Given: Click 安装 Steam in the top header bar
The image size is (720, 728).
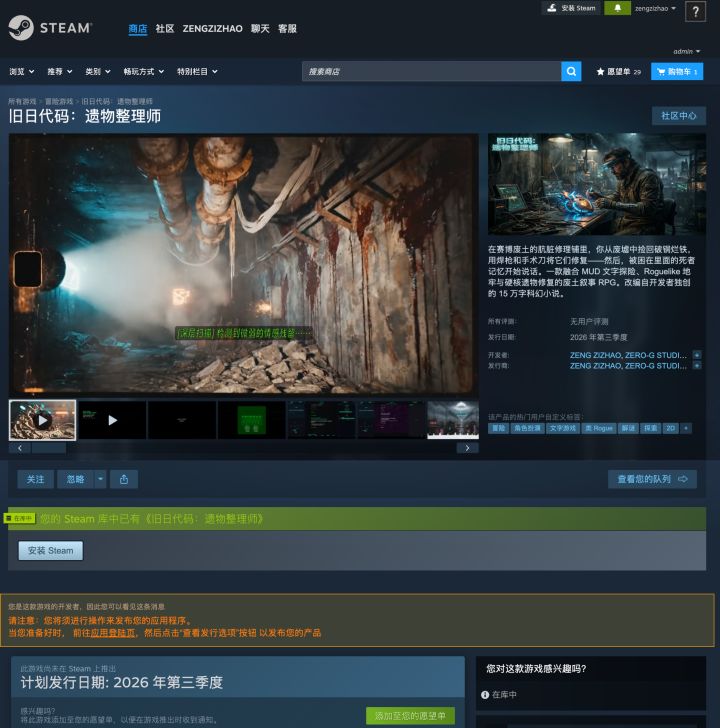Looking at the screenshot, I should pyautogui.click(x=571, y=8).
